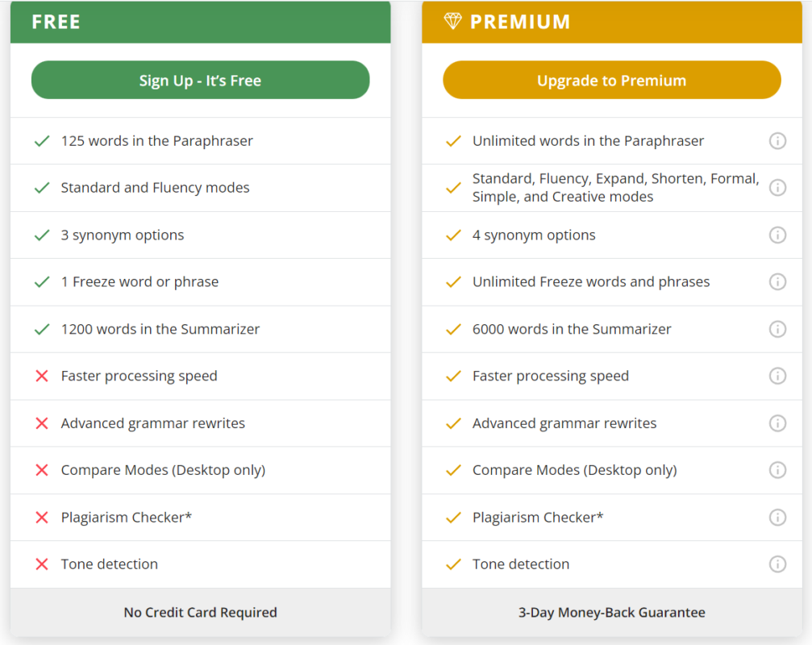Show info for Premium Faster processing speed

777,376
